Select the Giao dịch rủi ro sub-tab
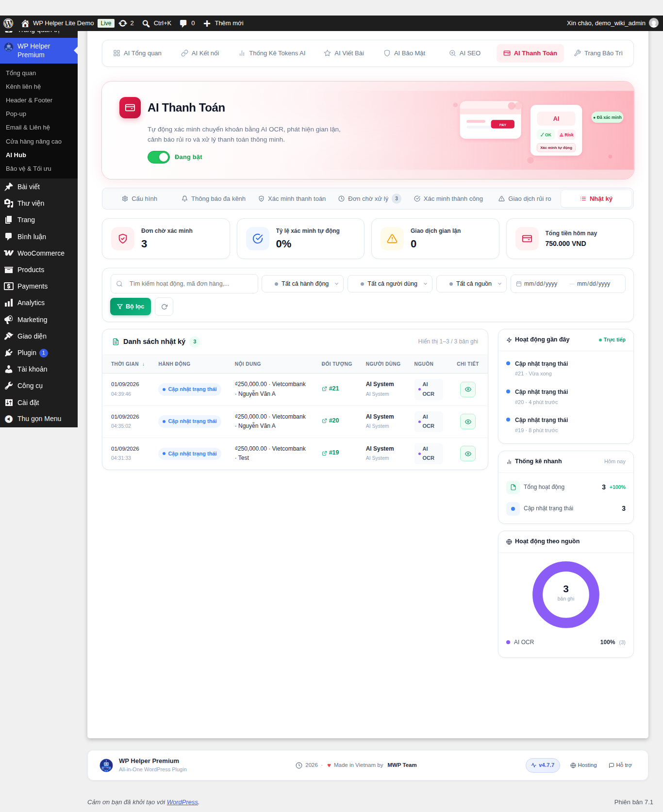 point(525,199)
